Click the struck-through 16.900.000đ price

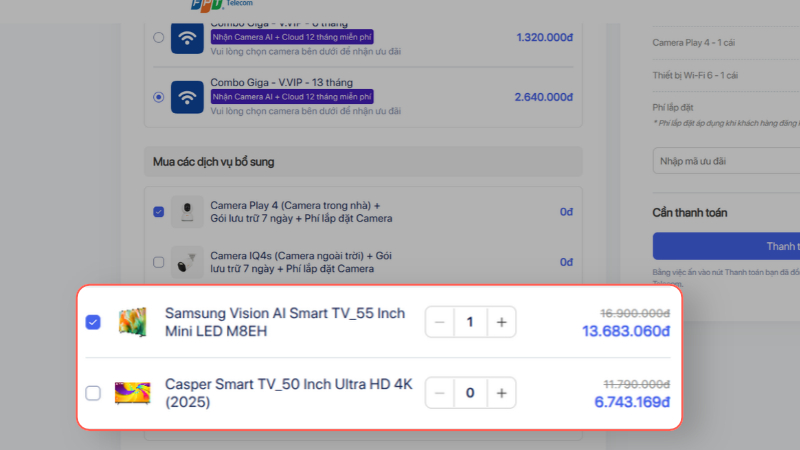[x=635, y=313]
